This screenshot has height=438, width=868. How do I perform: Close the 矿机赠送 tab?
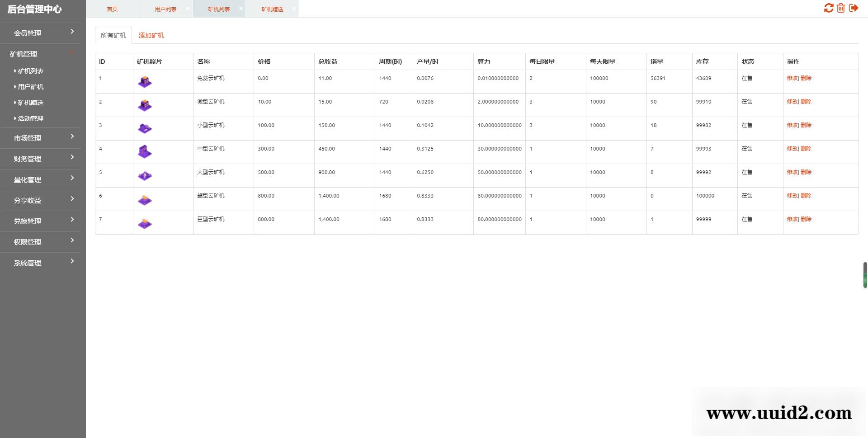click(294, 9)
